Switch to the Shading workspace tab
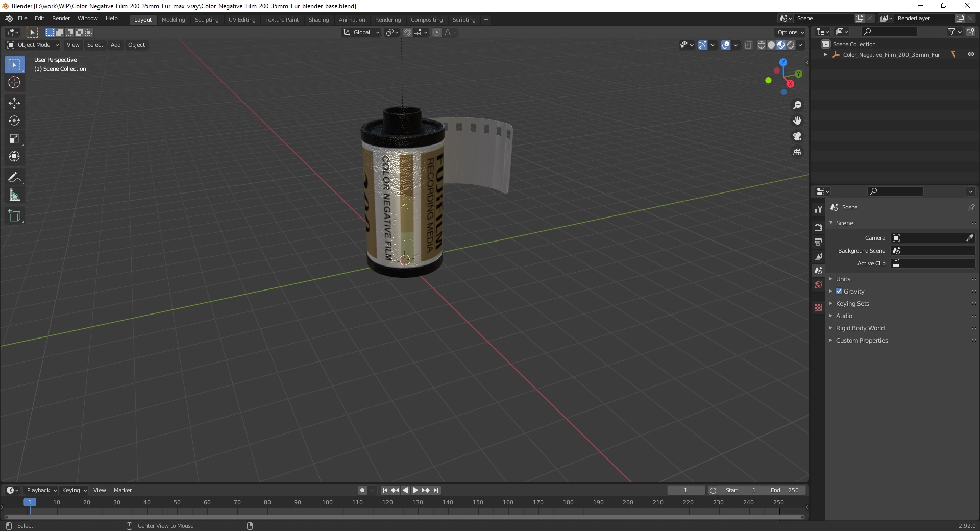The image size is (980, 531). coord(318,20)
